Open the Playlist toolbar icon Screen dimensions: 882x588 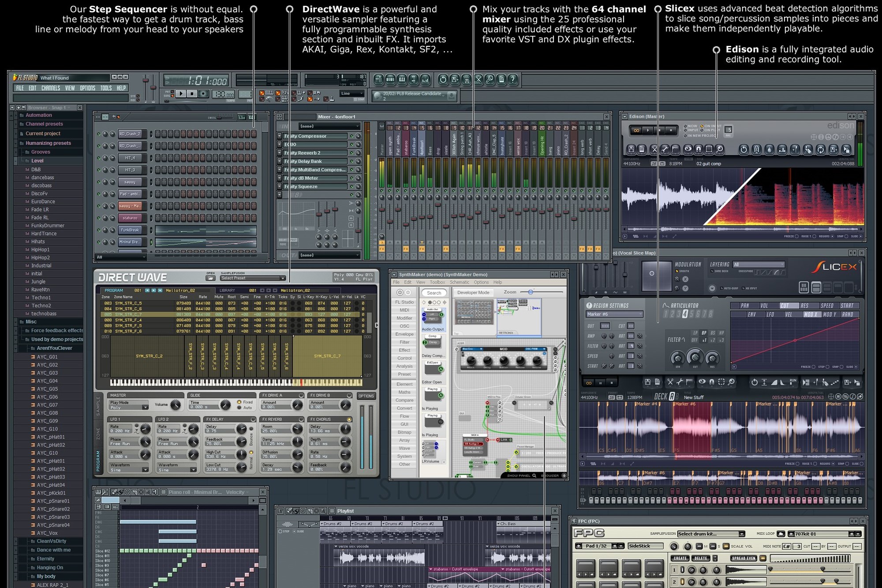coord(378,80)
